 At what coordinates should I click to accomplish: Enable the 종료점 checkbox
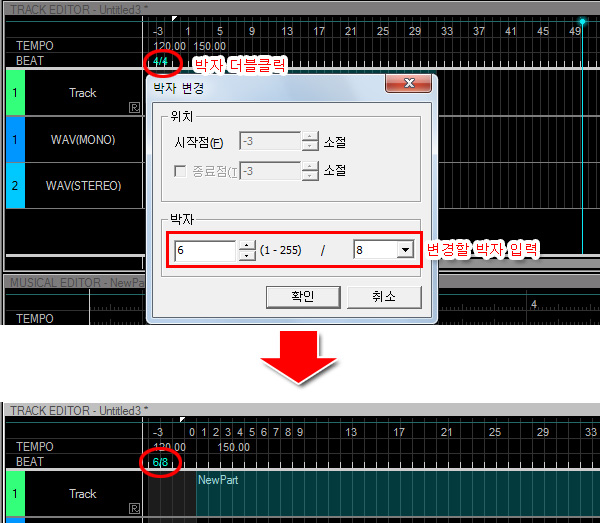pos(180,171)
